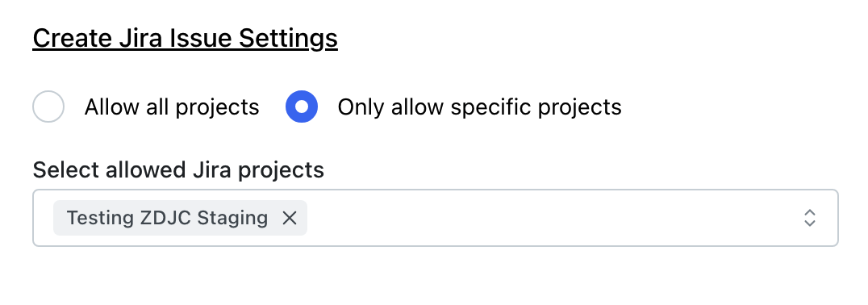Click the Allow all projects label text

tap(172, 107)
